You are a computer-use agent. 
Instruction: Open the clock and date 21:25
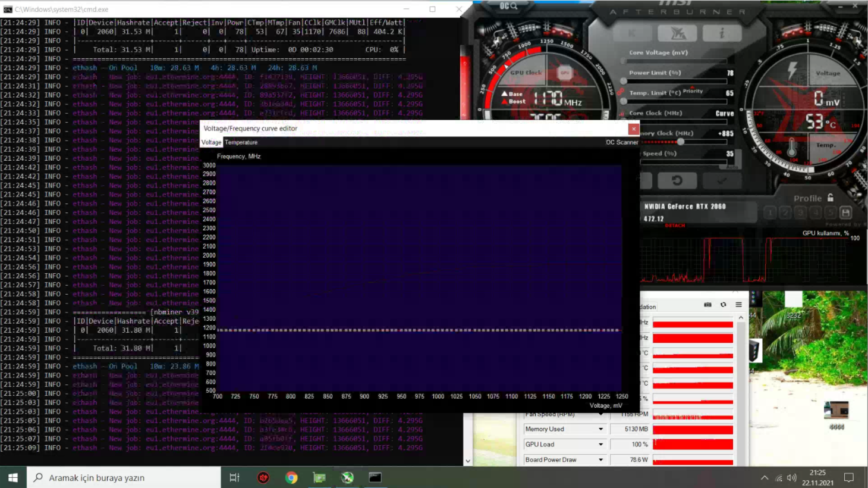coord(817,477)
